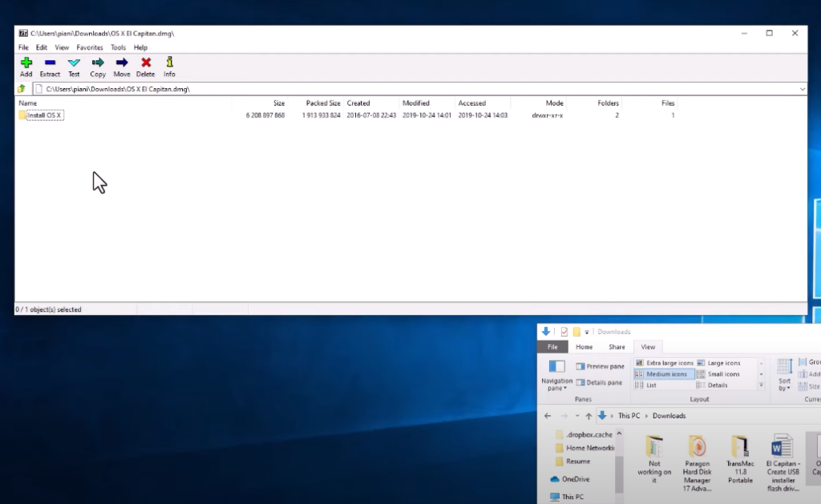The image size is (821, 504).
Task: Click the Extract toolbar icon
Action: coord(50,67)
